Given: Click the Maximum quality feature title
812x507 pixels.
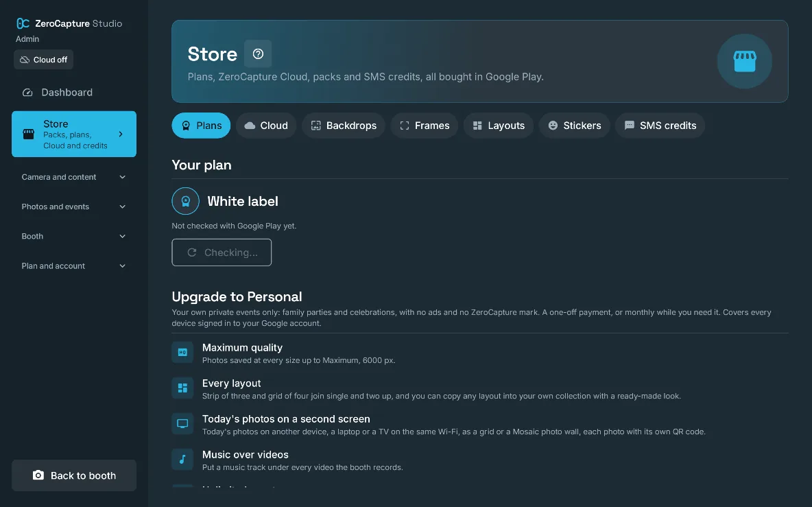Looking at the screenshot, I should (x=242, y=348).
